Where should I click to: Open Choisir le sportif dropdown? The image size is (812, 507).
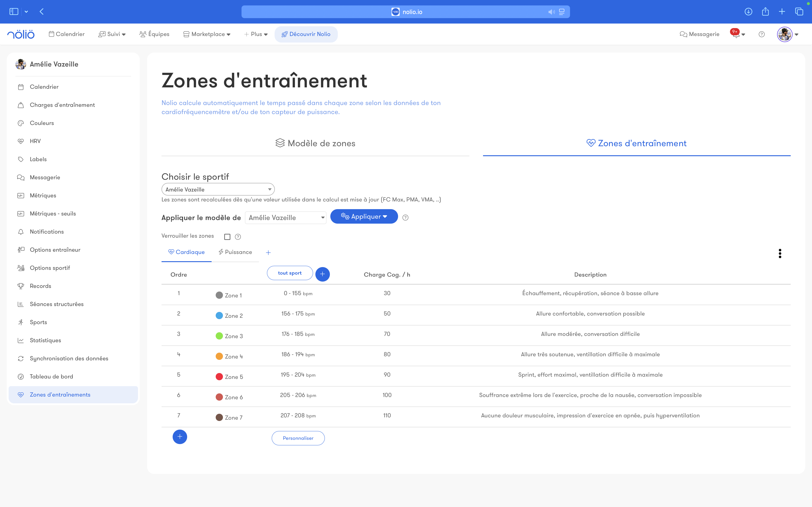[x=218, y=189]
